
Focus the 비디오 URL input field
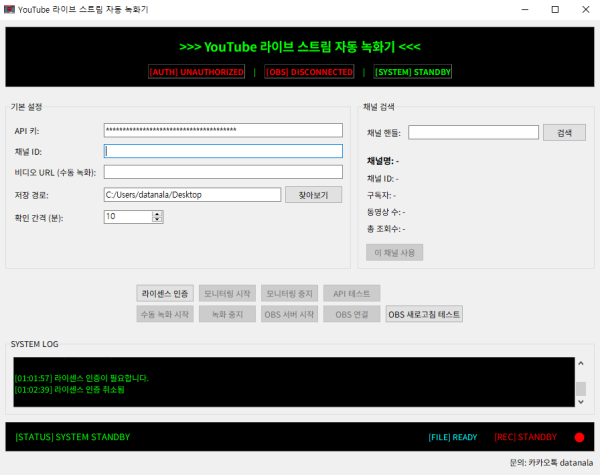[x=223, y=172]
